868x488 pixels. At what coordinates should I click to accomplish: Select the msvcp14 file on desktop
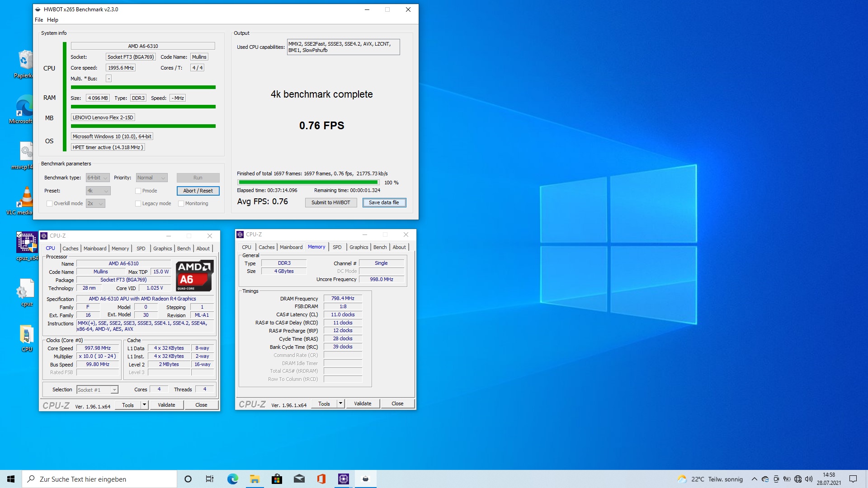(25, 155)
